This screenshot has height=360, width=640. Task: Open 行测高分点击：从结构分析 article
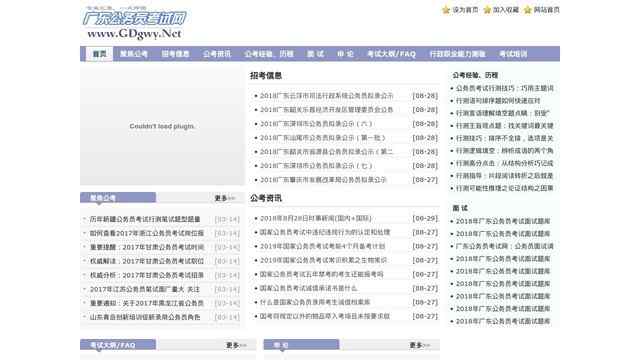pyautogui.click(x=505, y=163)
